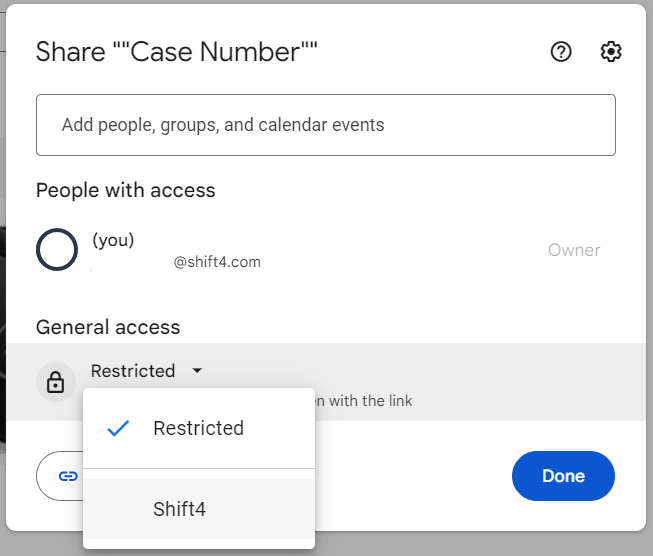Click the chain link icon button
Image resolution: width=653 pixels, height=556 pixels.
tap(68, 476)
